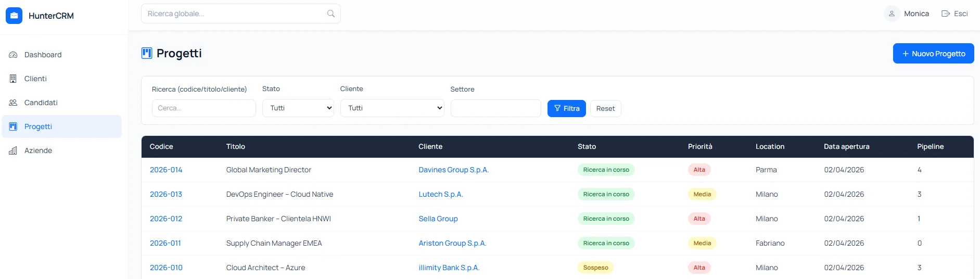Click Ricerca in corso badge for 2026-014
The image size is (980, 279).
tap(606, 170)
